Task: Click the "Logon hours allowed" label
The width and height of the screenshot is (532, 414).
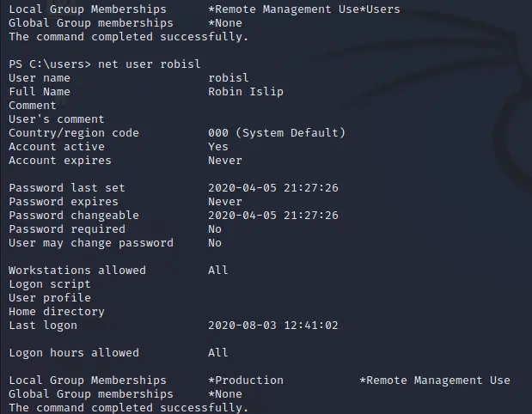Action: click(74, 353)
